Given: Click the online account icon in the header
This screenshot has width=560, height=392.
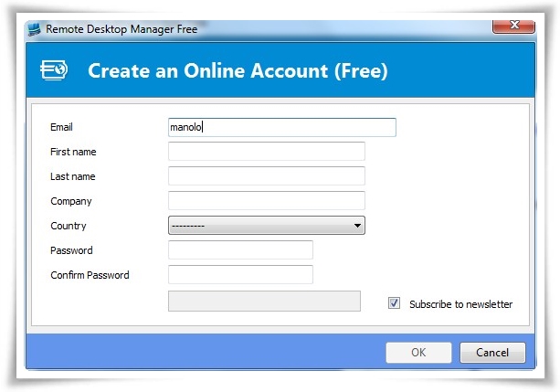Looking at the screenshot, I should click(54, 70).
